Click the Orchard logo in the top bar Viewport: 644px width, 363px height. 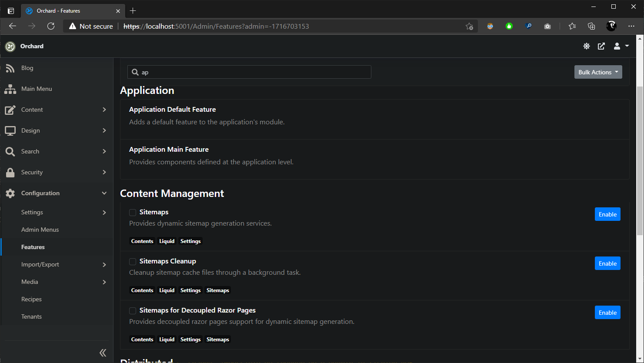[x=10, y=46]
